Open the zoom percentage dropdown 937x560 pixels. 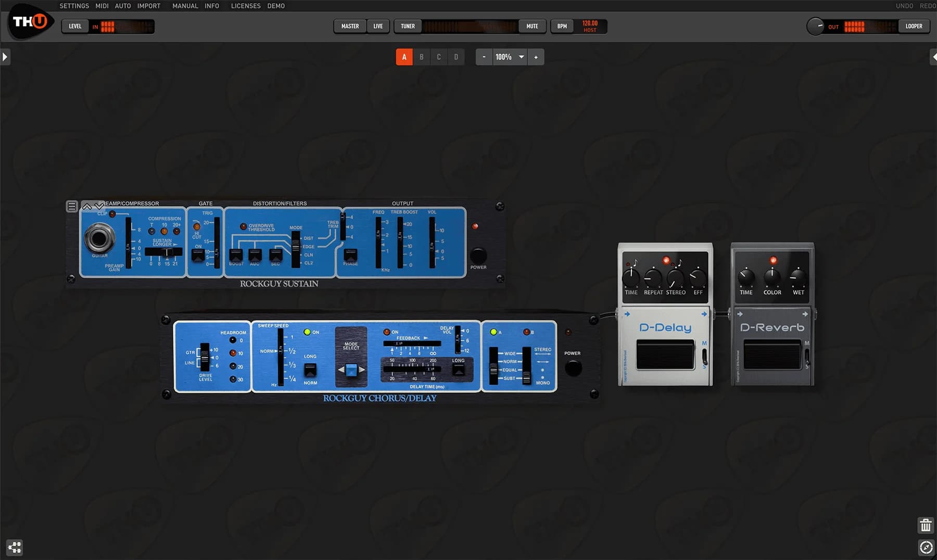coord(521,57)
